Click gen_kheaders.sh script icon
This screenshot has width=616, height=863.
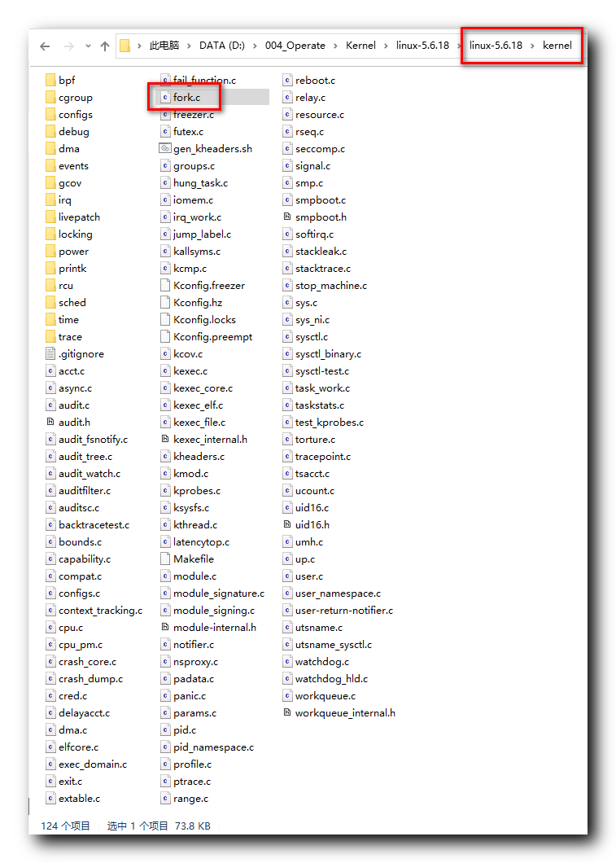click(x=165, y=149)
